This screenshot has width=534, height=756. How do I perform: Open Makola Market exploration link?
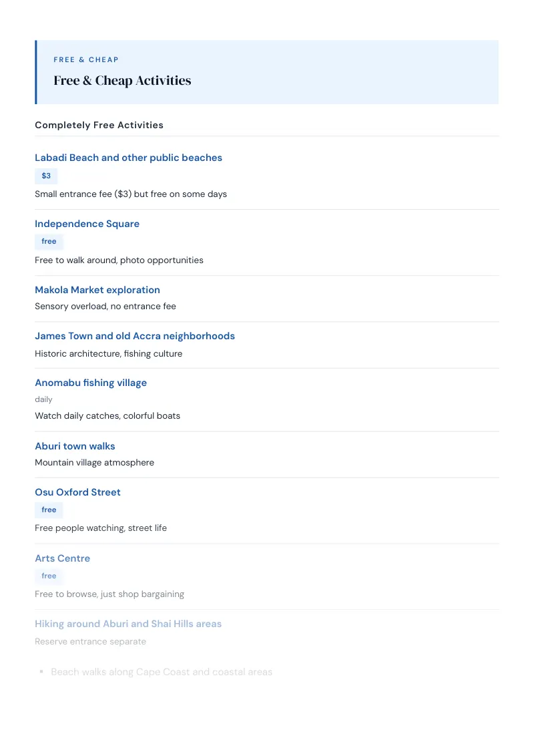(x=97, y=290)
